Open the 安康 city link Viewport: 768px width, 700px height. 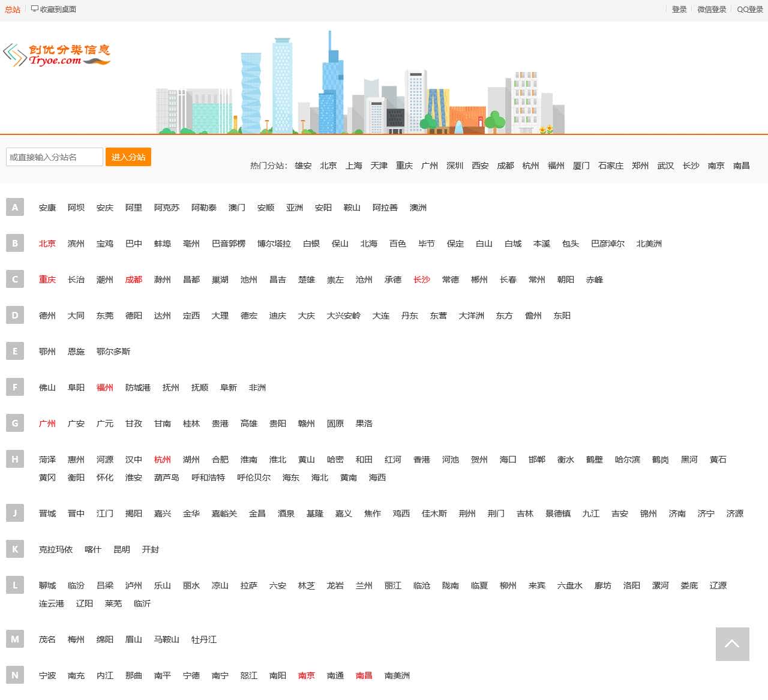47,208
